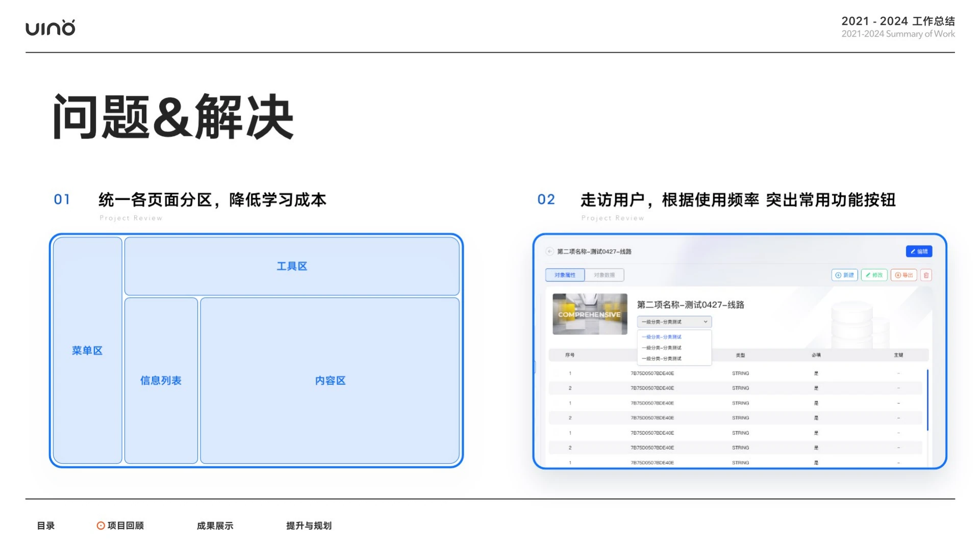This screenshot has height=551, width=980.
Task: Click the orange circle icon before 项目回顾
Action: coord(101,526)
